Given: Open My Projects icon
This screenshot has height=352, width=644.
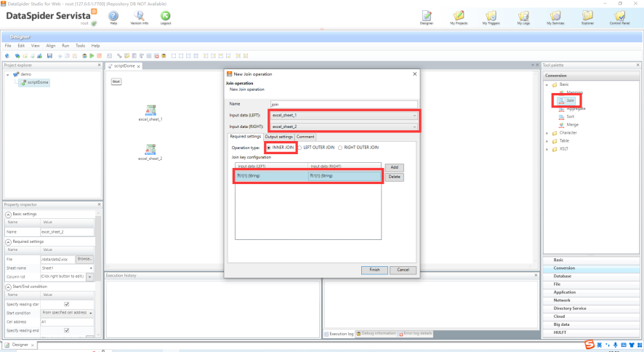Looking at the screenshot, I should tap(459, 16).
